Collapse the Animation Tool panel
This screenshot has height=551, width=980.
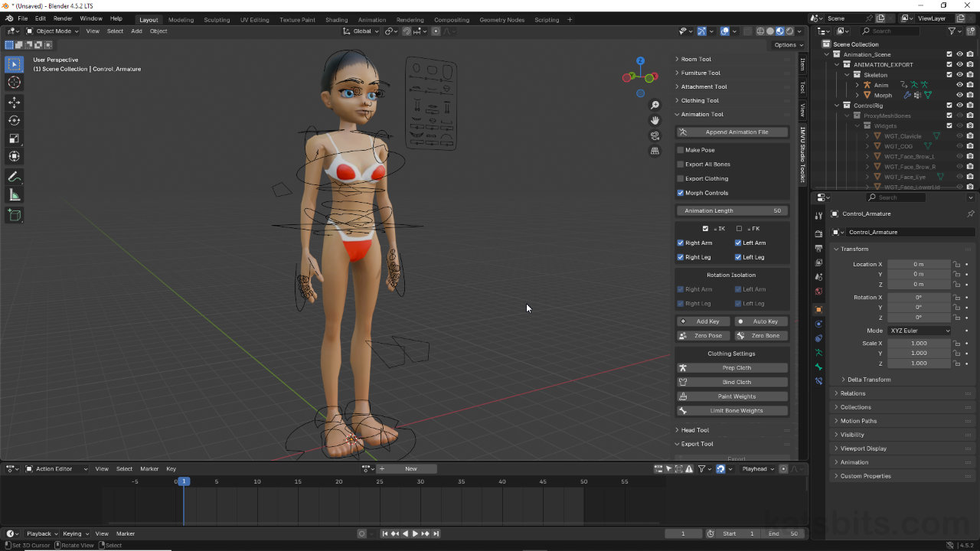[x=702, y=114]
